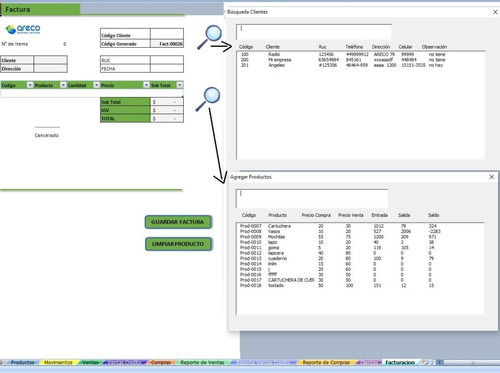Image resolution: width=500 pixels, height=373 pixels.
Task: Open the Codigo column filter dropdown
Action: click(30, 85)
